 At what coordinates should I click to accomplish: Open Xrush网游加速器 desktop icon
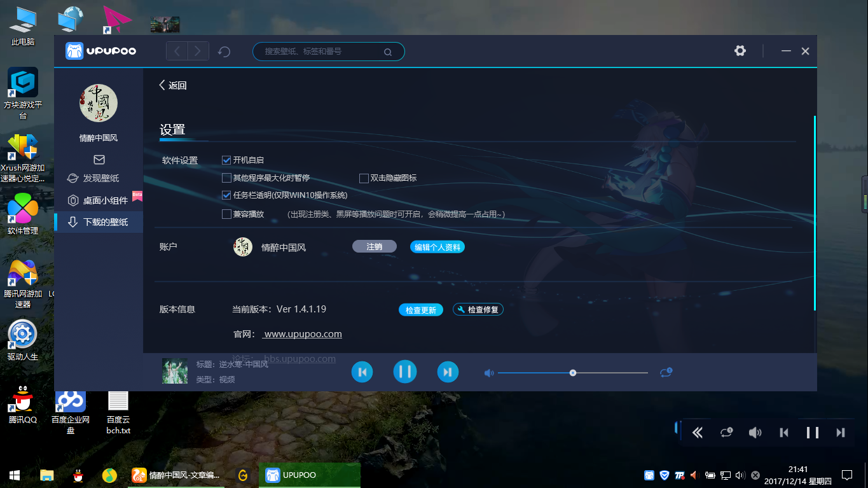coord(23,158)
